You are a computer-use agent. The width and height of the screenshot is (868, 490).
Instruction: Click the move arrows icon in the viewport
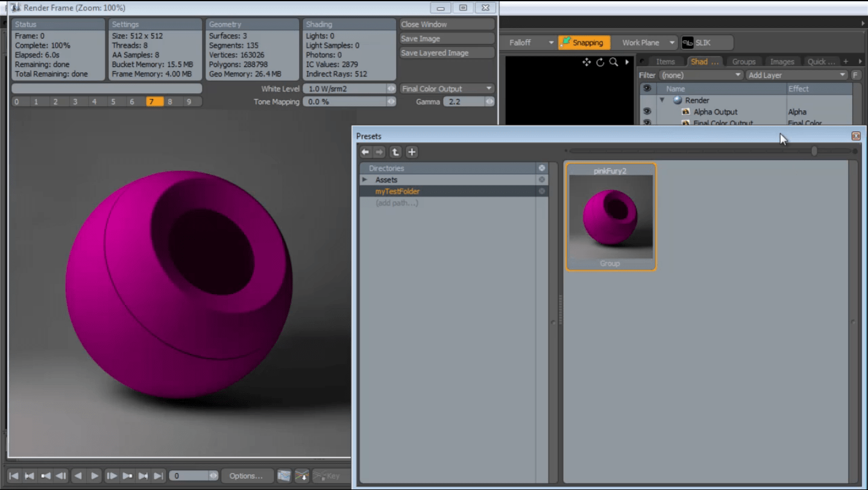(x=587, y=62)
